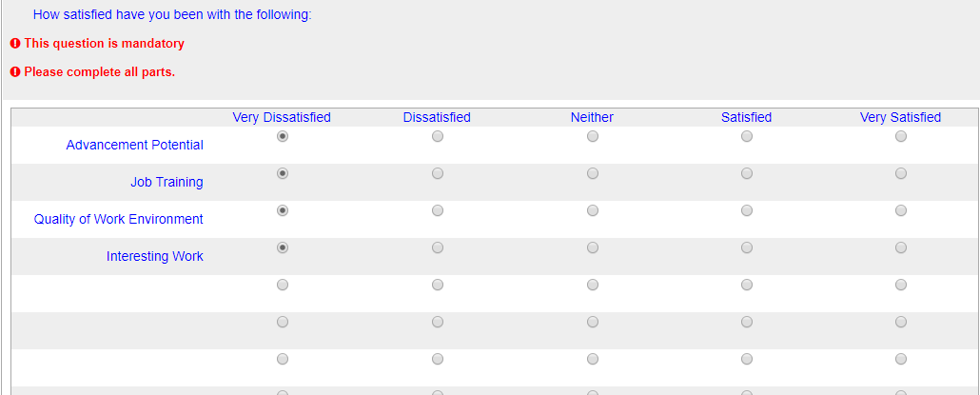Select Very Satisfied for Advancement Potential
The image size is (980, 395).
pyautogui.click(x=900, y=137)
